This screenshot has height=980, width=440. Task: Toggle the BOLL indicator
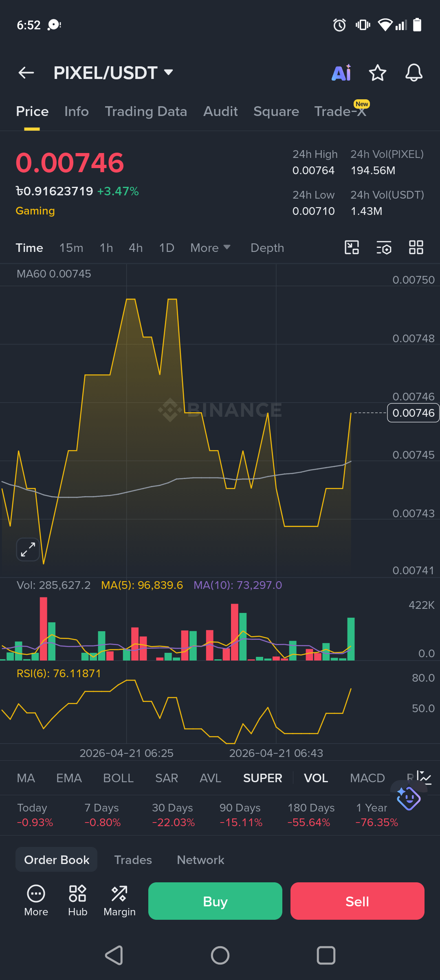tap(119, 778)
